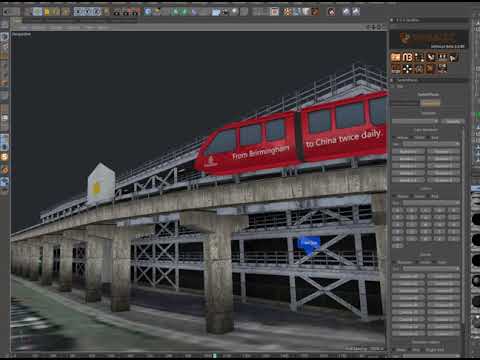This screenshot has width=480, height=360.
Task: Click the first orange icon in plugin panel
Action: click(396, 57)
